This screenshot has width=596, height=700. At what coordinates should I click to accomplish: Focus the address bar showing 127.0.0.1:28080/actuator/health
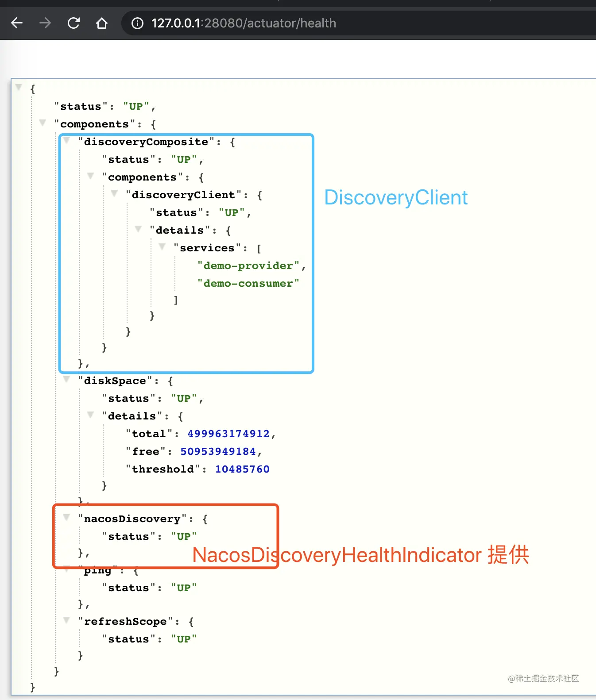tap(359, 23)
